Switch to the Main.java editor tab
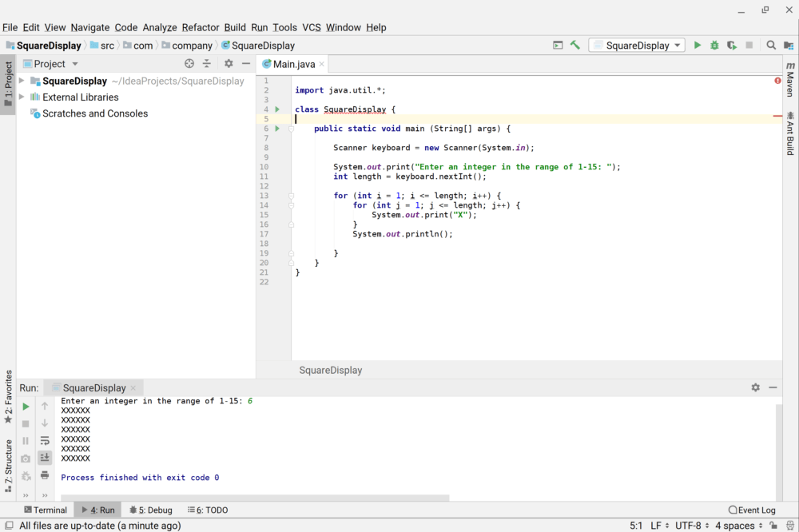799x532 pixels. [293, 64]
